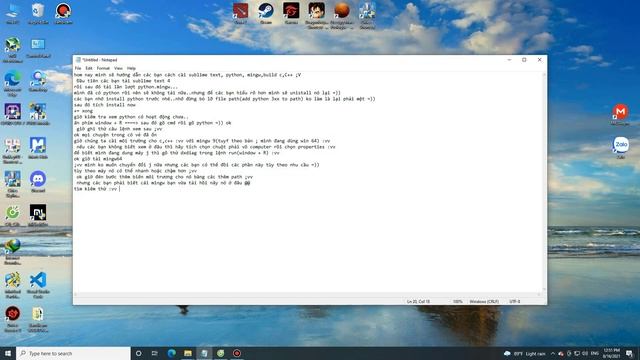
Task: Open the notification center icon
Action: pyautogui.click(x=629, y=353)
